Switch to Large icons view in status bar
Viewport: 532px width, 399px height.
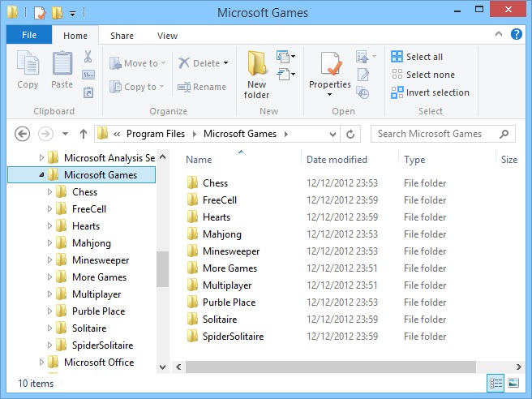tap(513, 384)
